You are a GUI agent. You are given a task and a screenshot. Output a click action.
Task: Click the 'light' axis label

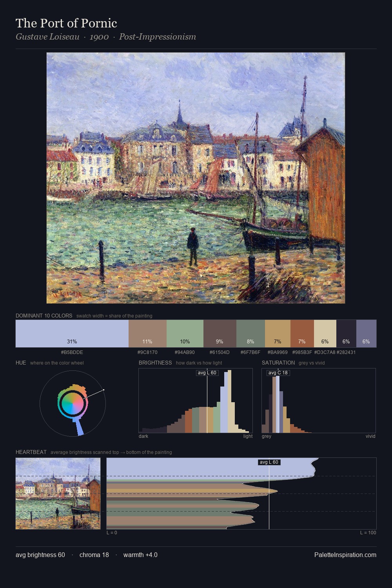click(x=248, y=436)
